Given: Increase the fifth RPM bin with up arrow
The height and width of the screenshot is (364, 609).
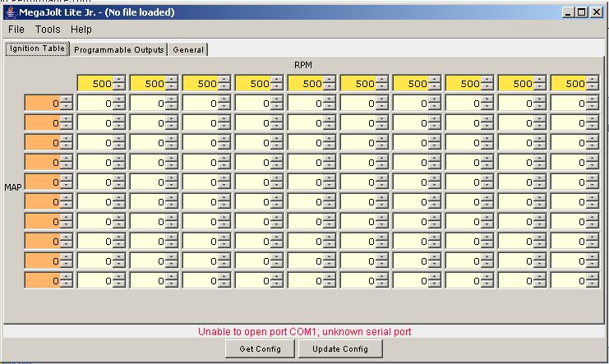Looking at the screenshot, I should 330,80.
